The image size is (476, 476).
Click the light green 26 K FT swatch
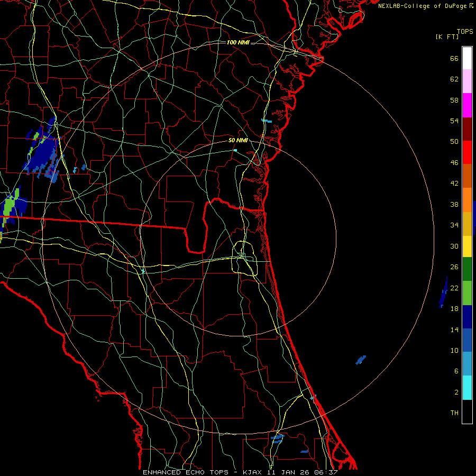[x=467, y=293]
